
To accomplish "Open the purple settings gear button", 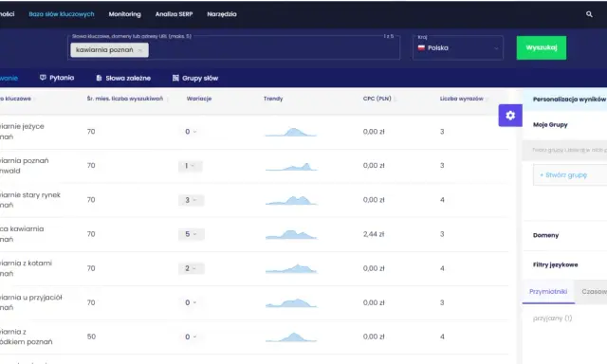I will [510, 116].
